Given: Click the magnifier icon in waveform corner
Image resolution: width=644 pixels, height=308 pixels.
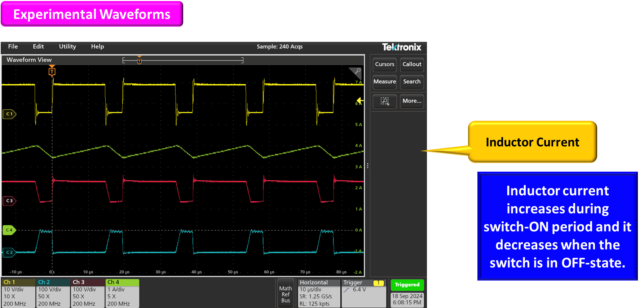Looking at the screenshot, I should 356,72.
